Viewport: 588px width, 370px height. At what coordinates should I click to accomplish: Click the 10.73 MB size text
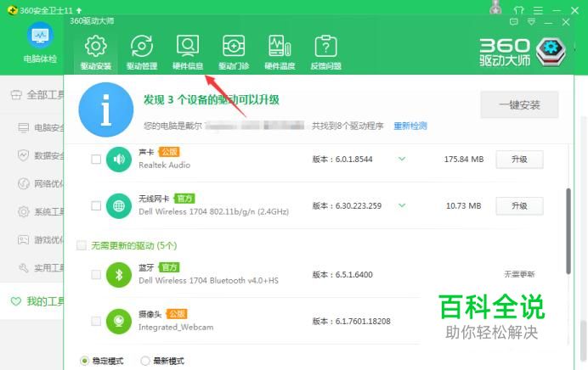pos(463,205)
